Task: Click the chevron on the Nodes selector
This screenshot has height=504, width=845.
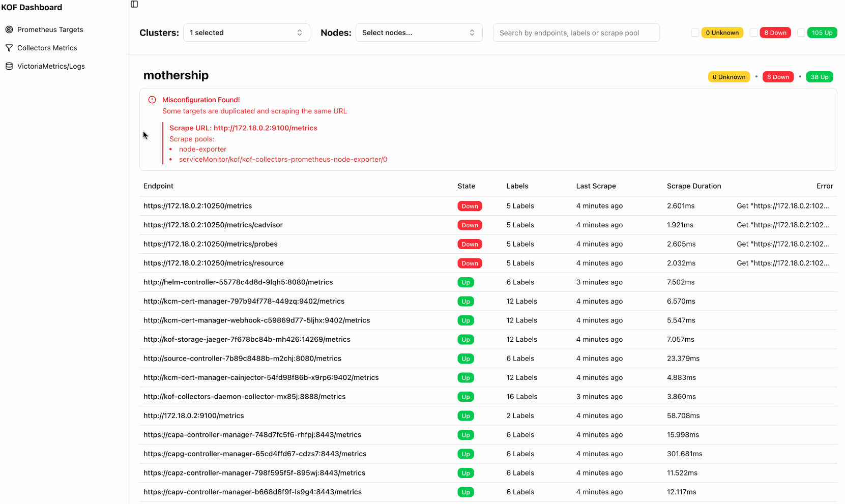Action: (472, 32)
